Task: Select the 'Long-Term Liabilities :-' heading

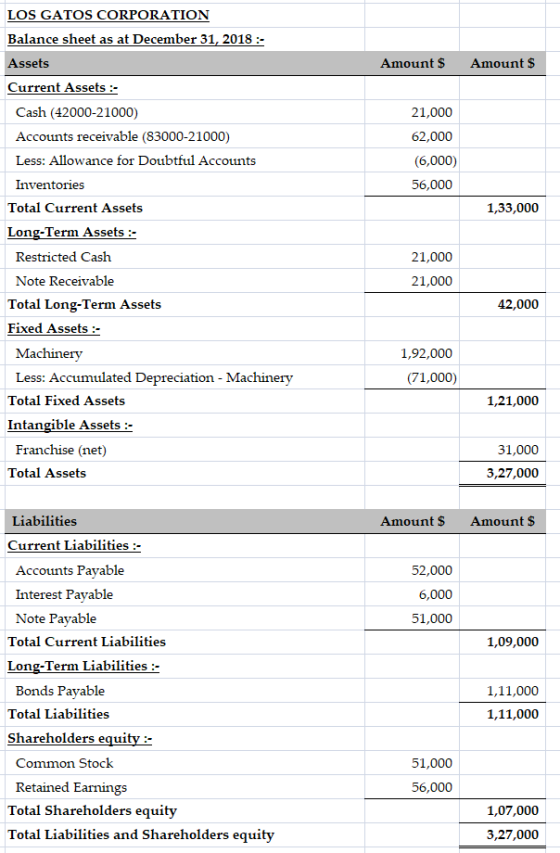Action: point(83,666)
